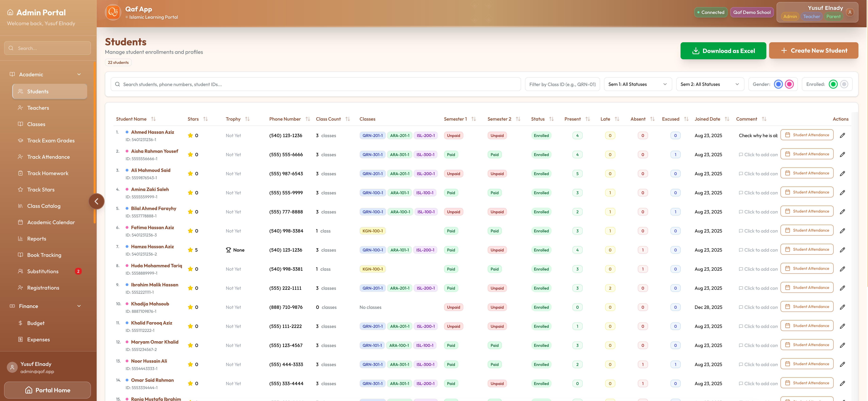The image size is (868, 401).
Task: Click the Qaf Demo School badge
Action: pos(752,12)
